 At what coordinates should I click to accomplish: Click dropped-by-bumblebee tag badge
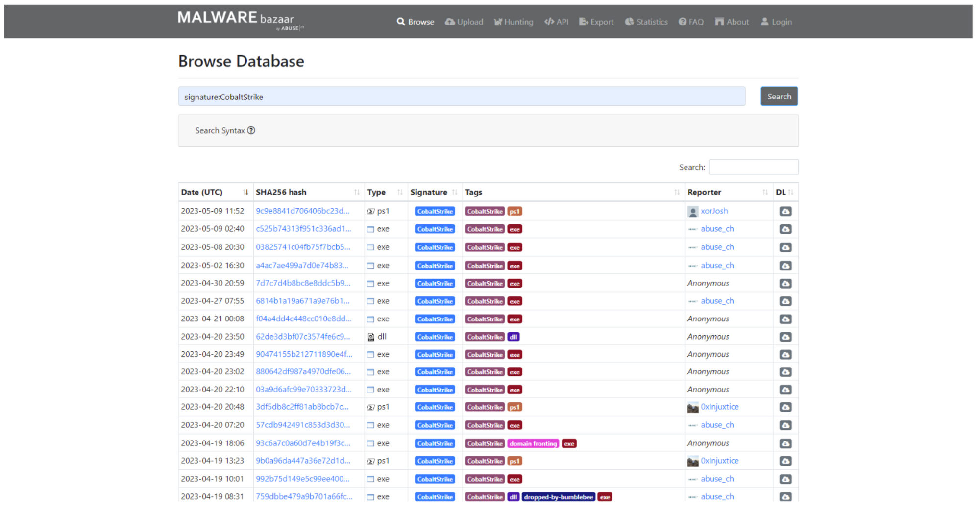[558, 497]
